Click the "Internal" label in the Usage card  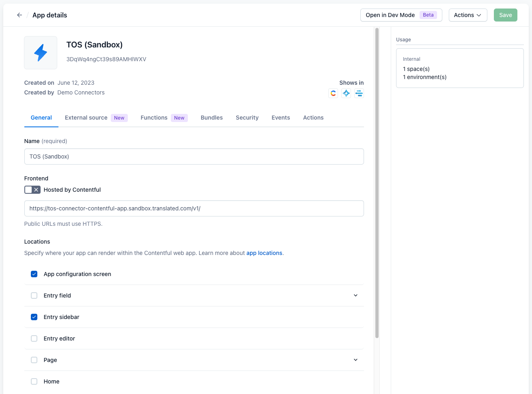[x=411, y=59]
